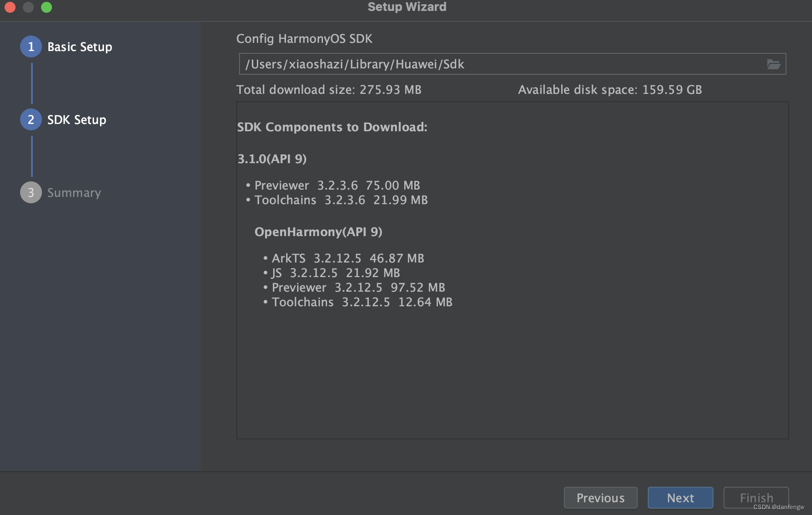Select 'Total download size: 275.93 MB' text
The image size is (812, 515).
(x=329, y=90)
